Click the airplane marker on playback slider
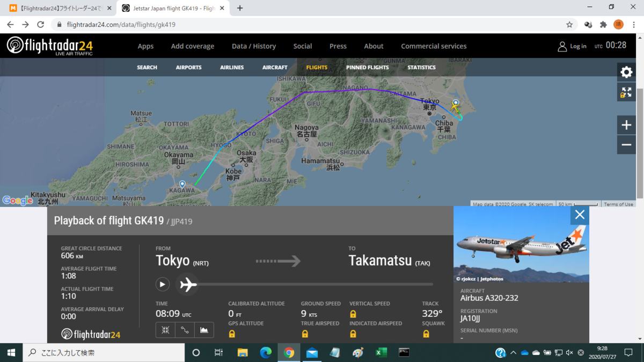This screenshot has height=362, width=644. point(188,284)
